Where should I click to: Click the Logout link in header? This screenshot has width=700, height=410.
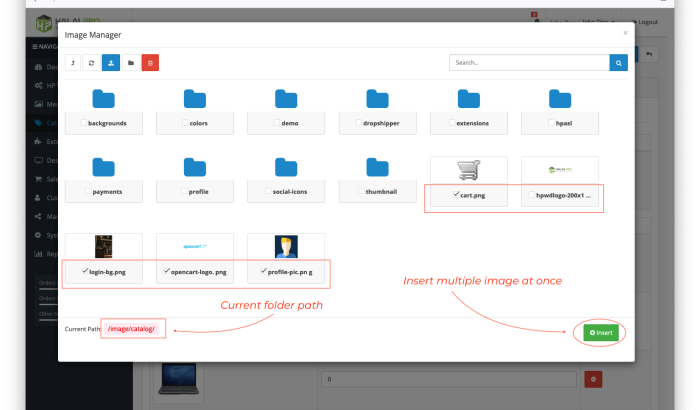click(x=646, y=22)
